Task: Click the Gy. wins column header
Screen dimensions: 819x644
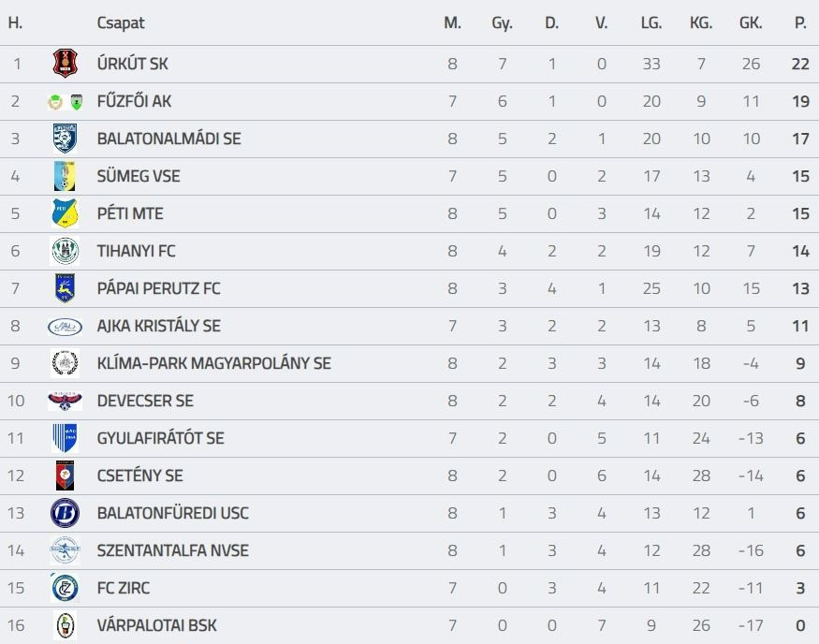Action: pos(502,22)
